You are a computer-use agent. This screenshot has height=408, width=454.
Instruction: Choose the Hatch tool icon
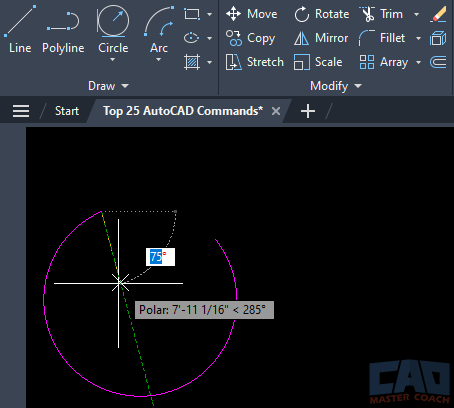point(192,62)
